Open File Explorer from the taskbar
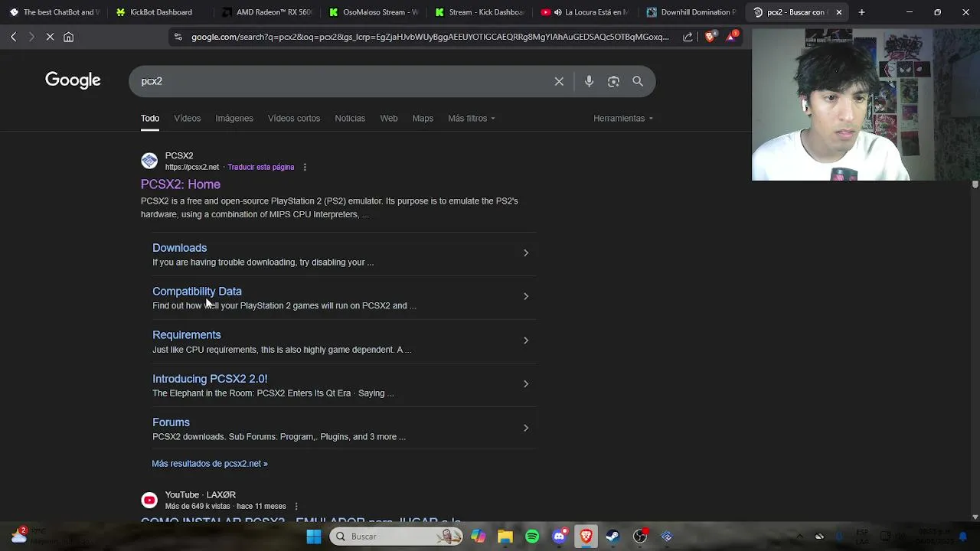Screen dimensions: 980x551 (x=505, y=536)
